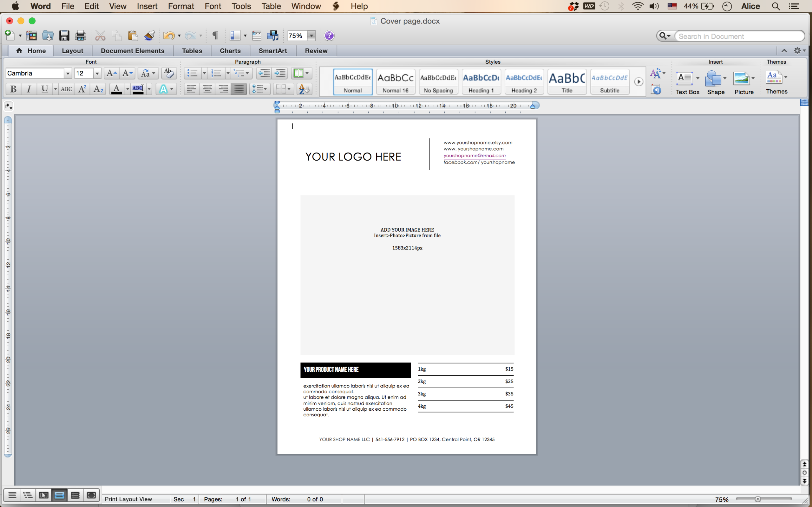
Task: Click the Clear Formatting icon
Action: [x=169, y=73]
